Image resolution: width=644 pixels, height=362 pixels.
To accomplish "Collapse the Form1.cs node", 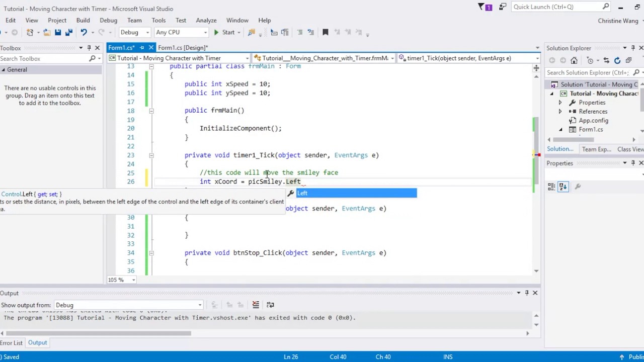I will pyautogui.click(x=560, y=130).
